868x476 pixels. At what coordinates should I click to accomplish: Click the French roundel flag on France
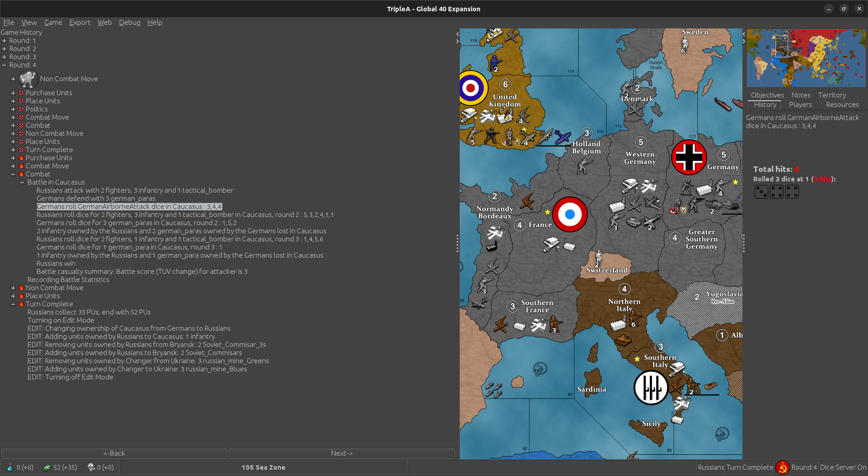pyautogui.click(x=570, y=214)
